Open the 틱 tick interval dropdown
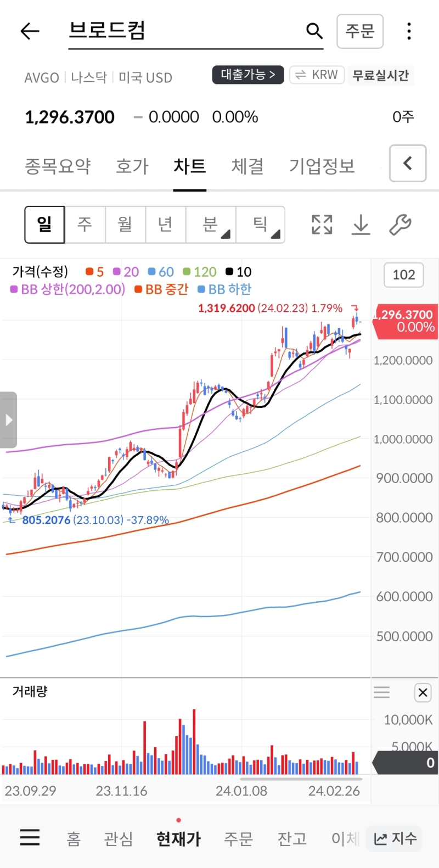The image size is (439, 868). [261, 224]
